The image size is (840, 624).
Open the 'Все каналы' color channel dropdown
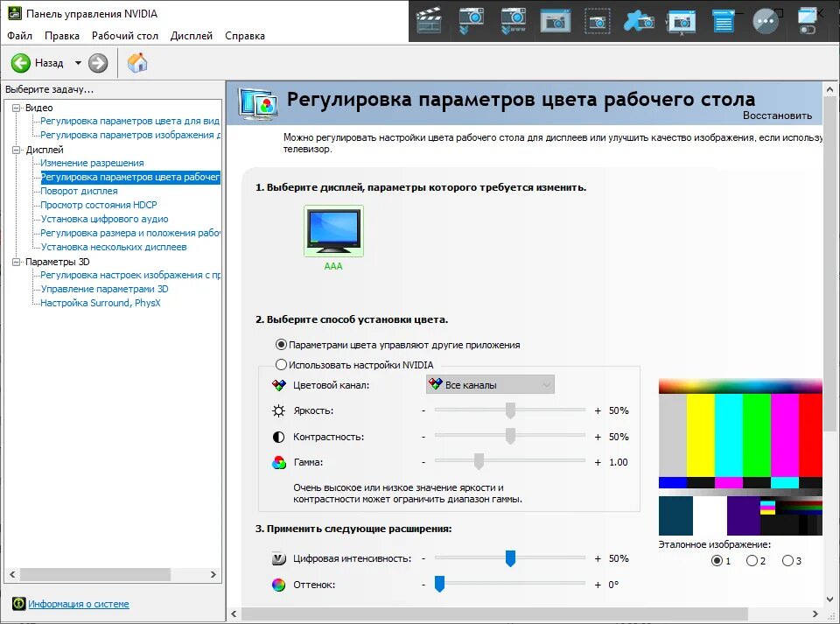click(x=490, y=384)
